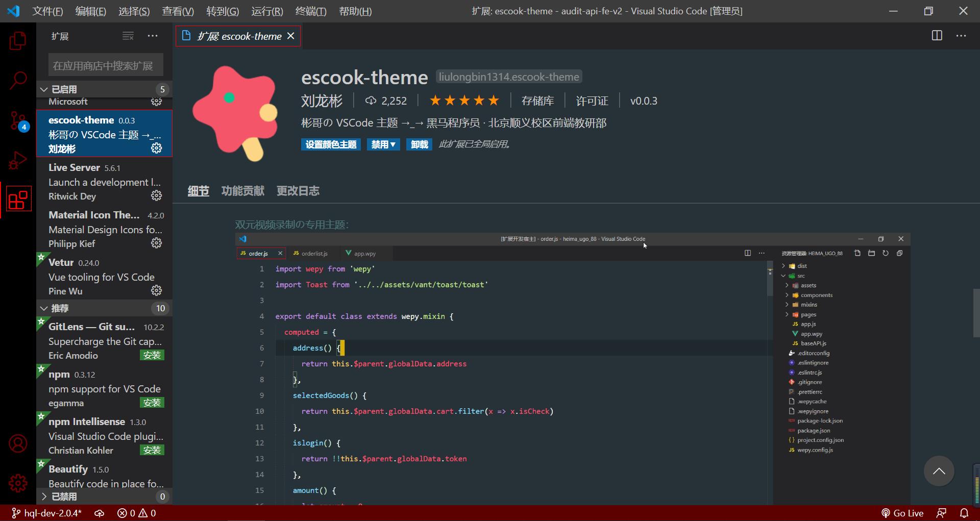Switch to the 更改日志 tab
Viewport: 980px width, 521px height.
[x=298, y=191]
